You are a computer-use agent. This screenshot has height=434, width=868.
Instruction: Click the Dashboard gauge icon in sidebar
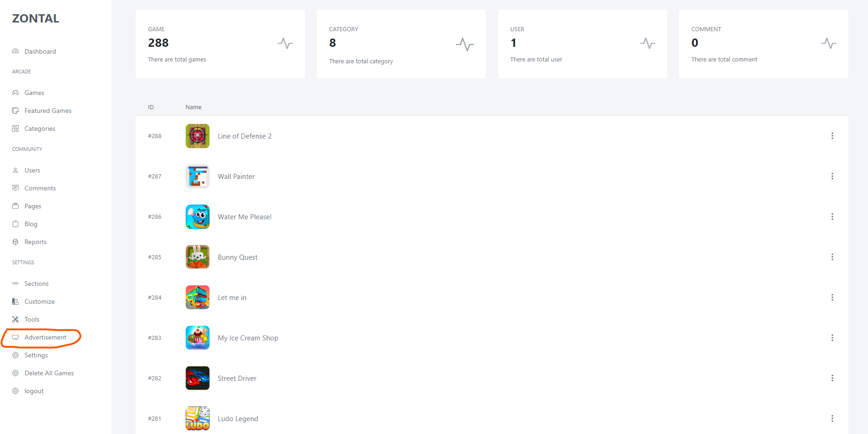pos(16,51)
